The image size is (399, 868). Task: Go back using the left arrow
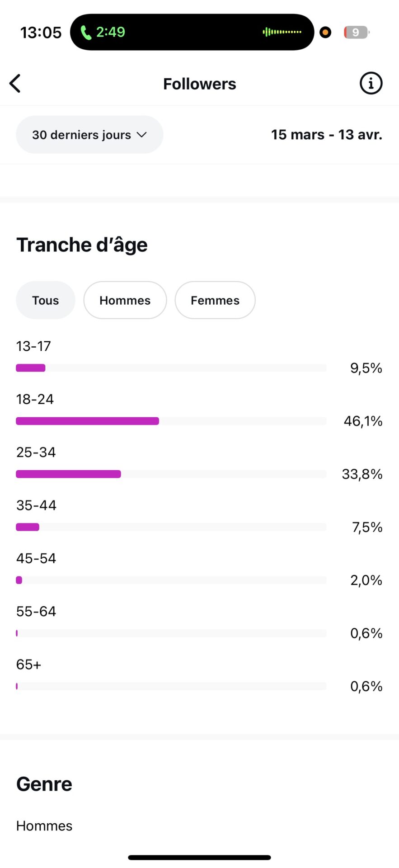(15, 84)
